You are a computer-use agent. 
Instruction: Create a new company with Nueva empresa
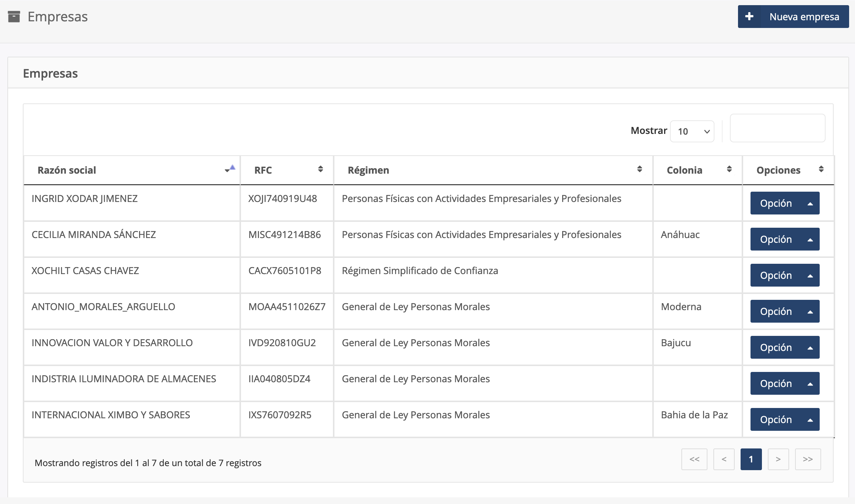coord(793,17)
